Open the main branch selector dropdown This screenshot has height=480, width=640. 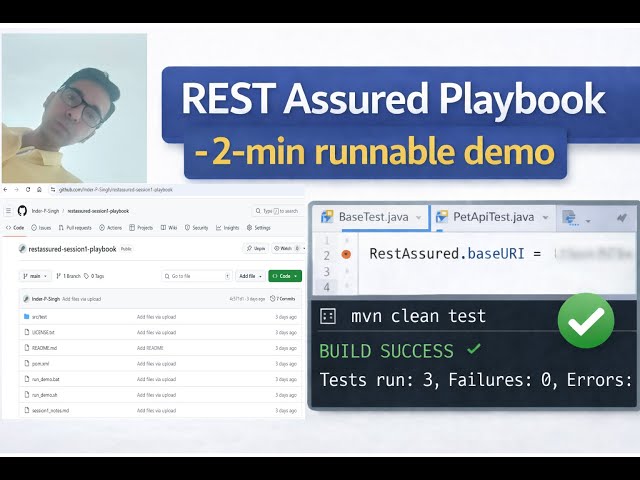coord(35,276)
